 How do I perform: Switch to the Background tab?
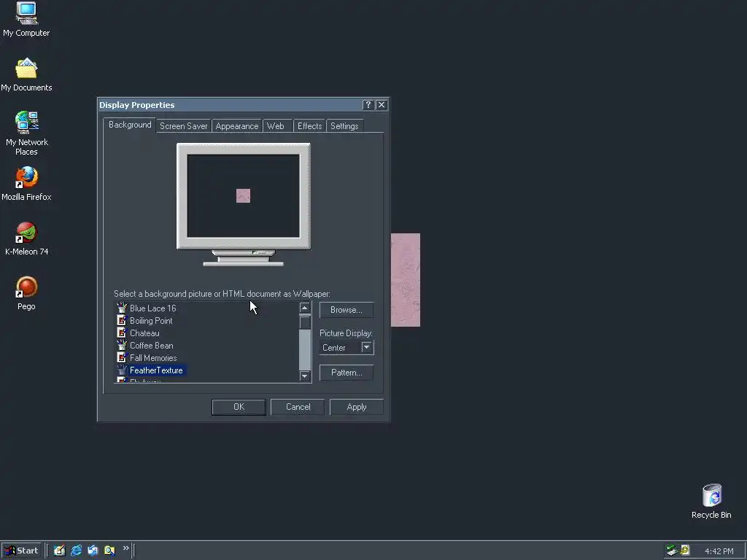(130, 125)
